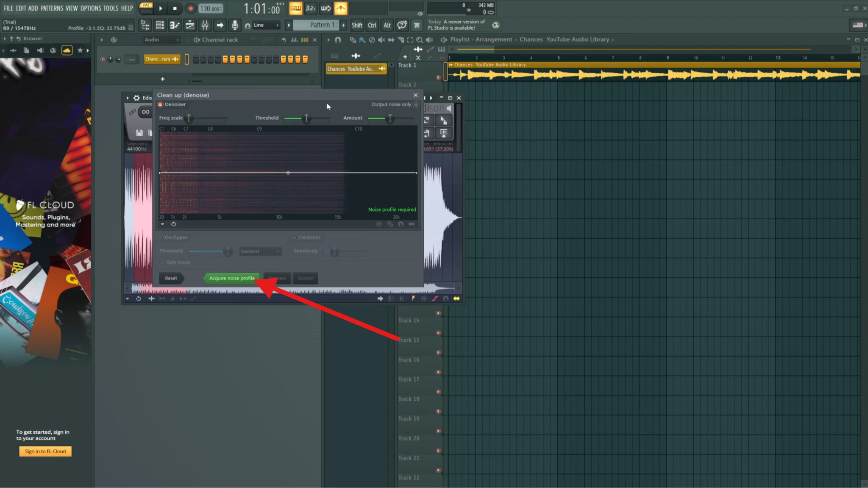Open the General preset dropdown in Declipper

(260, 251)
